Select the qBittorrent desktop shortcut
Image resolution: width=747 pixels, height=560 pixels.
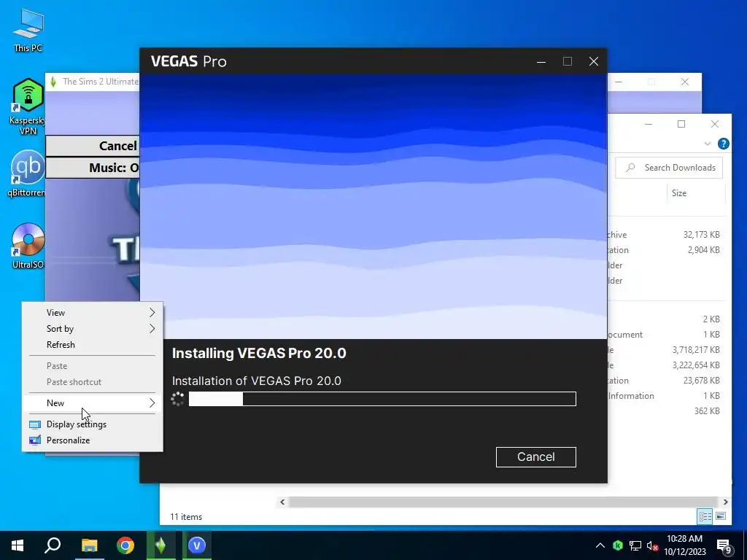click(27, 174)
